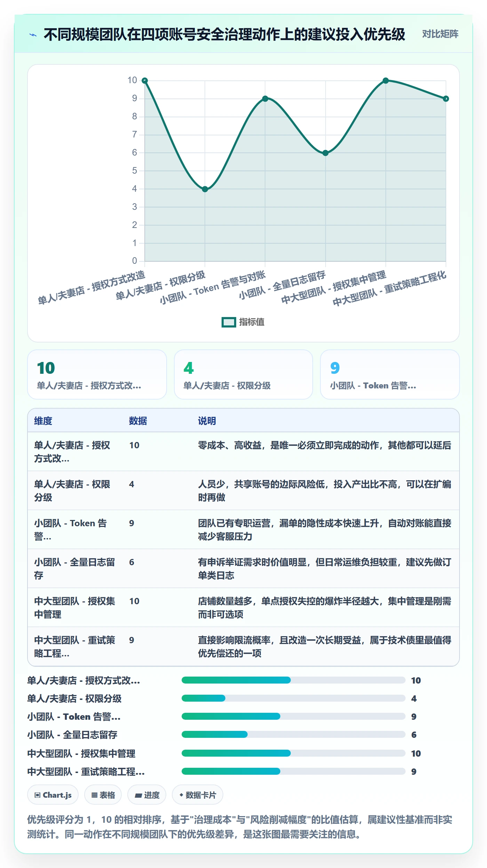Select the 中大型团队 - 重试策略工程 table row name

click(x=74, y=647)
